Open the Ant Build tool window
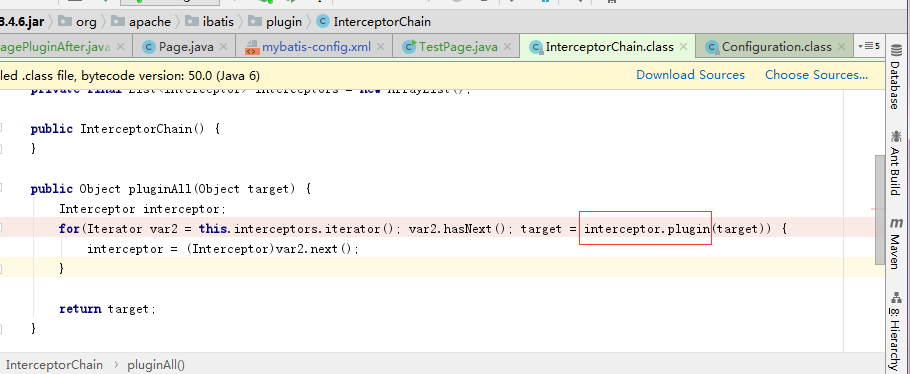The height and width of the screenshot is (374, 910). tap(895, 163)
